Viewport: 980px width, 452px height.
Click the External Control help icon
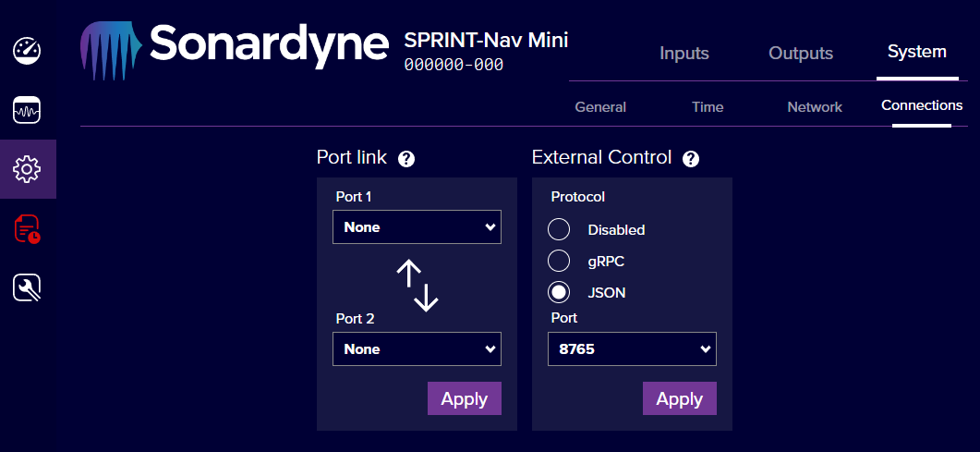click(x=690, y=159)
